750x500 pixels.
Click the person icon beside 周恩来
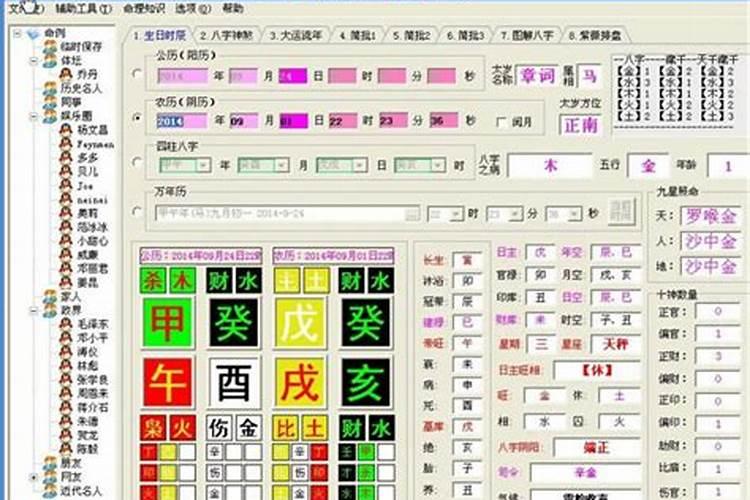[x=66, y=393]
